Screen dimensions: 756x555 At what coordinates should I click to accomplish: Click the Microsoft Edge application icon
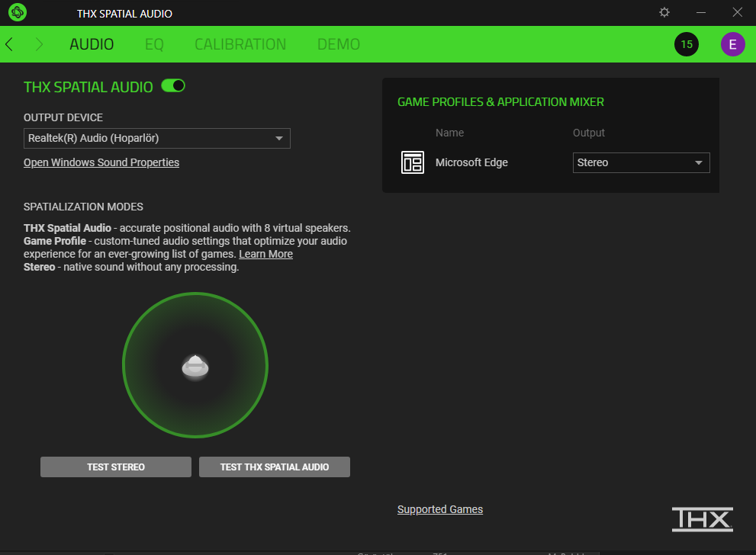click(x=413, y=162)
